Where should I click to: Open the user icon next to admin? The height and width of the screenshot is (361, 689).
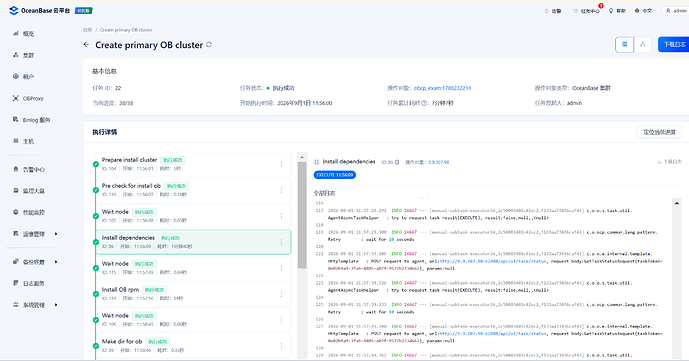pos(668,11)
